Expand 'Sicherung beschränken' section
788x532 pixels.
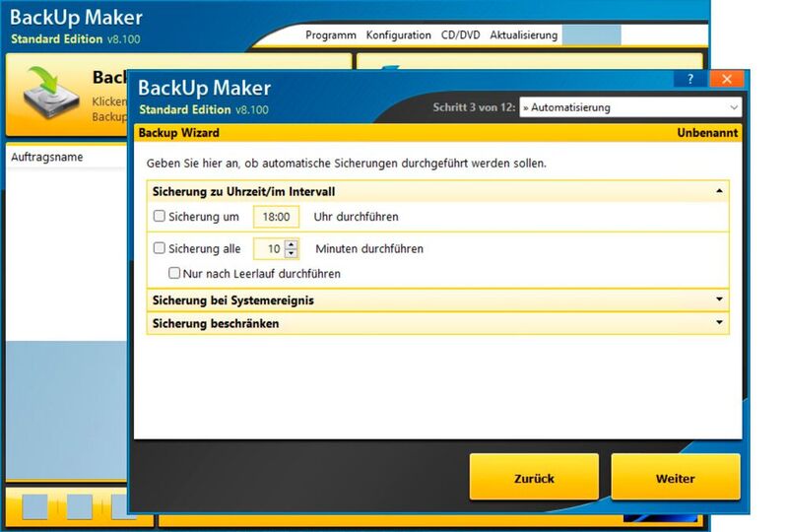coord(437,323)
